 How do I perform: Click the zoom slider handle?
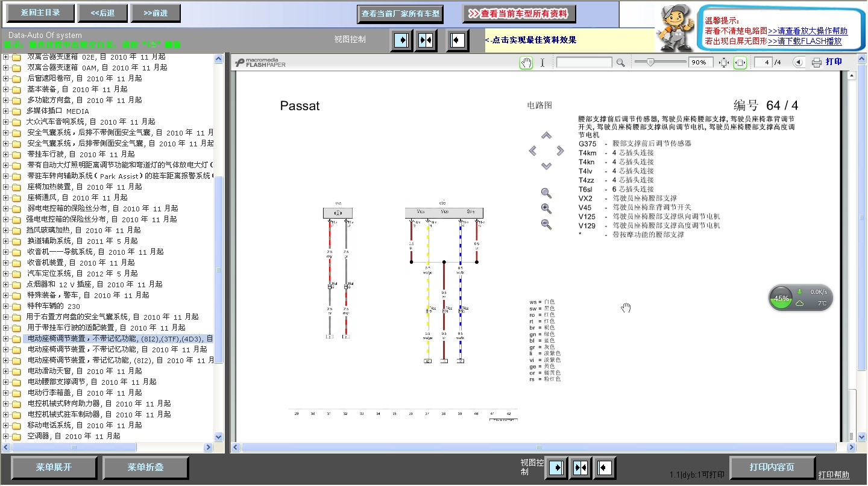point(650,62)
